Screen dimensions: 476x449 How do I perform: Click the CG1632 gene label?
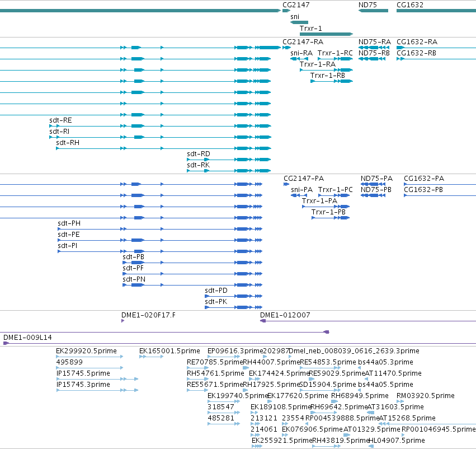[x=410, y=5]
